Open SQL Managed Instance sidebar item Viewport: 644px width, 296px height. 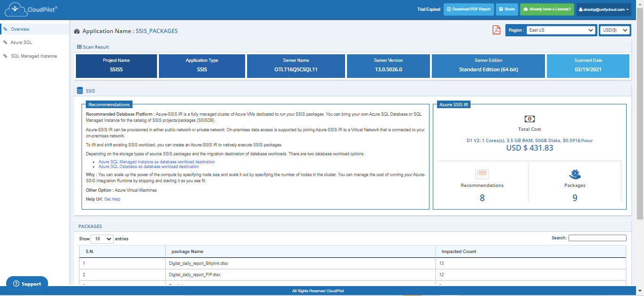pos(35,56)
